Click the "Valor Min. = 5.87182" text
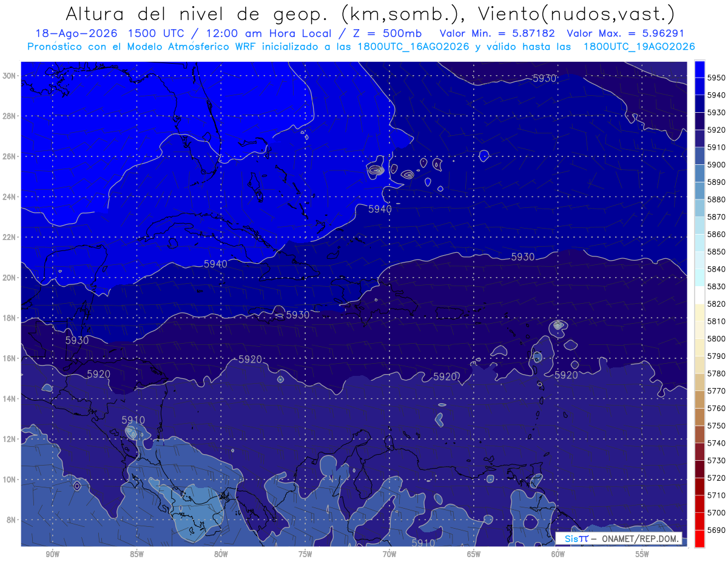 pyautogui.click(x=497, y=34)
